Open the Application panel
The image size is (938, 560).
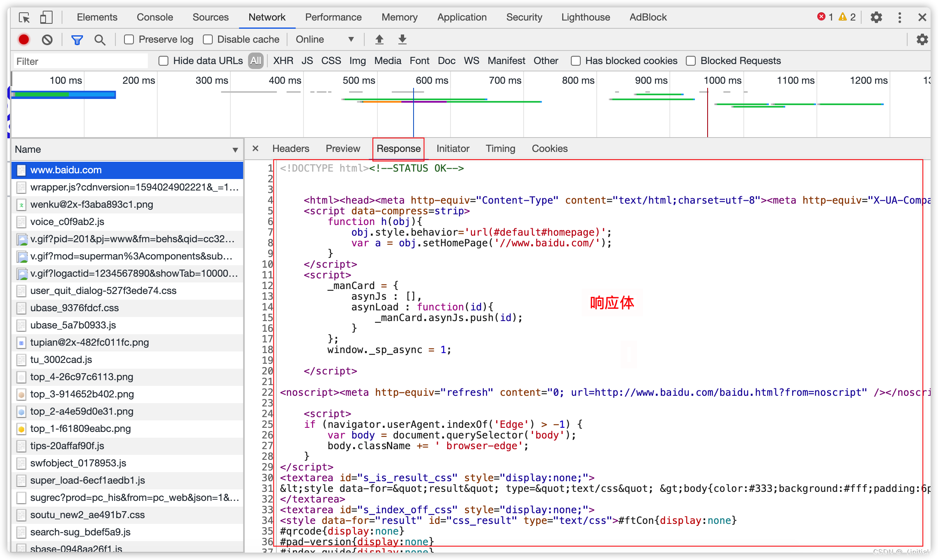(x=462, y=17)
